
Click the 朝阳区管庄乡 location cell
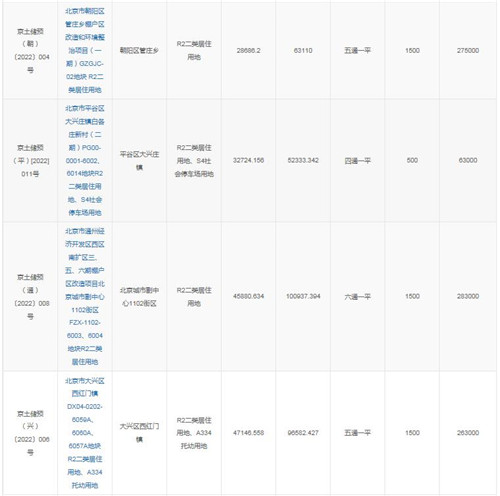point(139,50)
